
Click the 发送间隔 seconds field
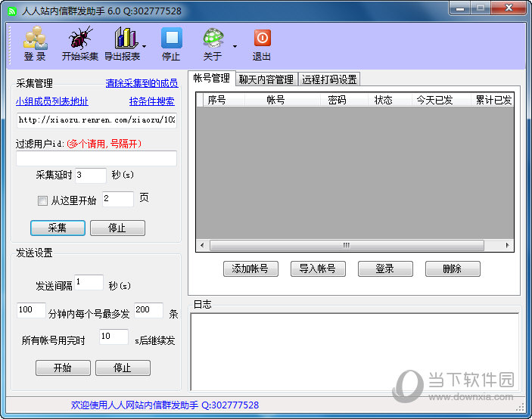tap(89, 282)
